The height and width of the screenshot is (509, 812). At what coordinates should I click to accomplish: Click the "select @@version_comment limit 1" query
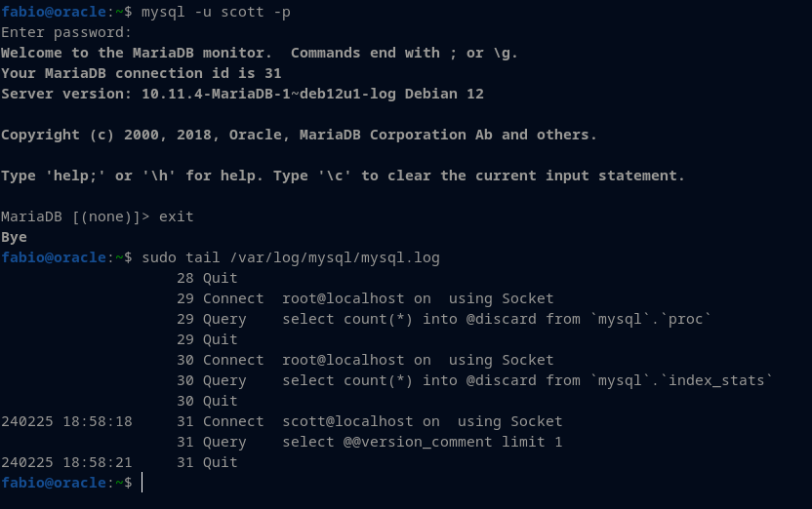(422, 442)
